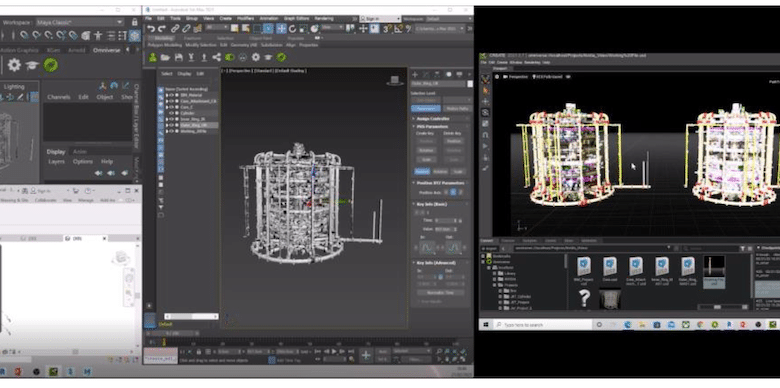
Task: Click the filter icon in Create content browser
Action: point(744,248)
